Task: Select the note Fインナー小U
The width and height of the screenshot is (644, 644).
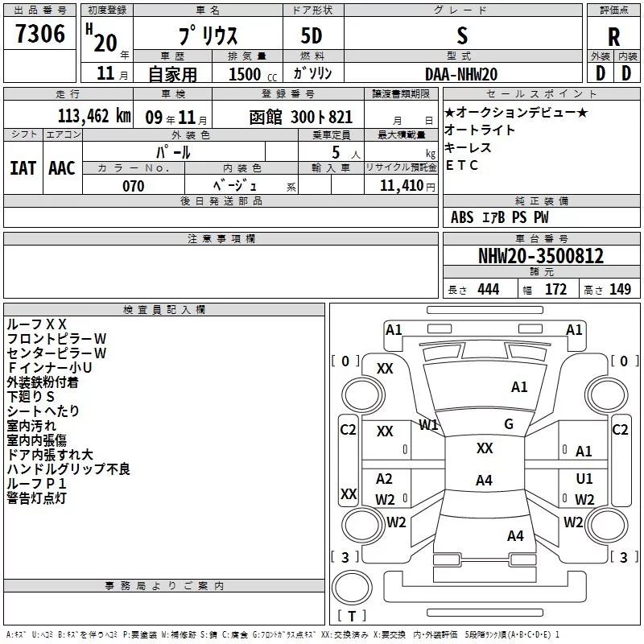Action: click(x=49, y=368)
